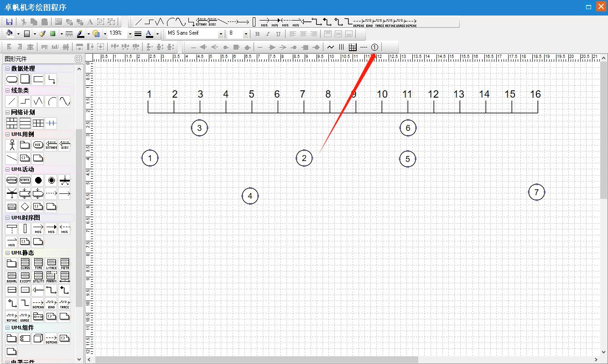This screenshot has width=608, height=364.
Task: Select the solid black start node in UML活动
Action: (x=38, y=180)
